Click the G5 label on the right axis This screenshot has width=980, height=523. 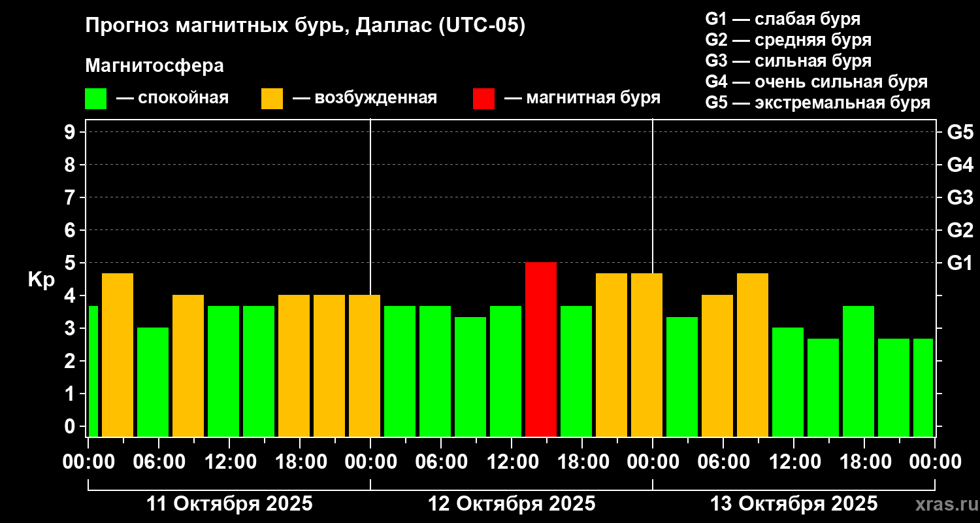pos(960,132)
